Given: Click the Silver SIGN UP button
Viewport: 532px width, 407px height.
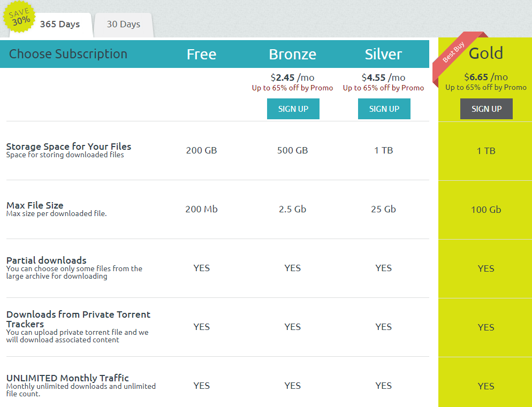Looking at the screenshot, I should (x=384, y=109).
